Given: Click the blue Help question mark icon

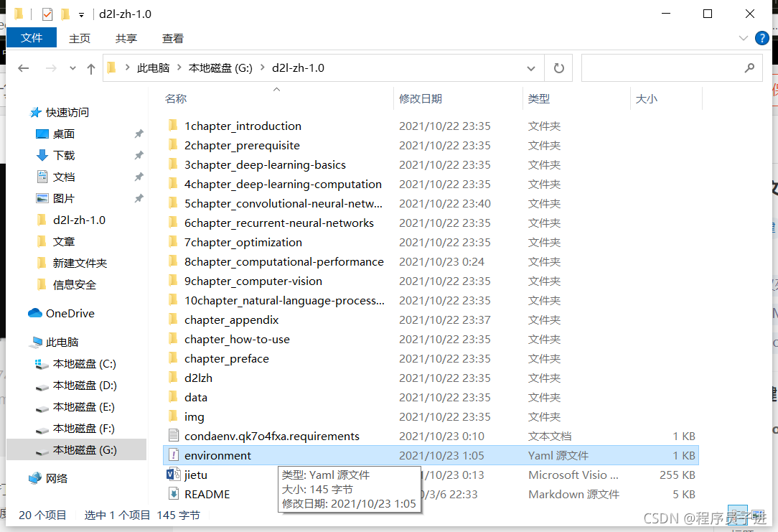Looking at the screenshot, I should tap(762, 38).
